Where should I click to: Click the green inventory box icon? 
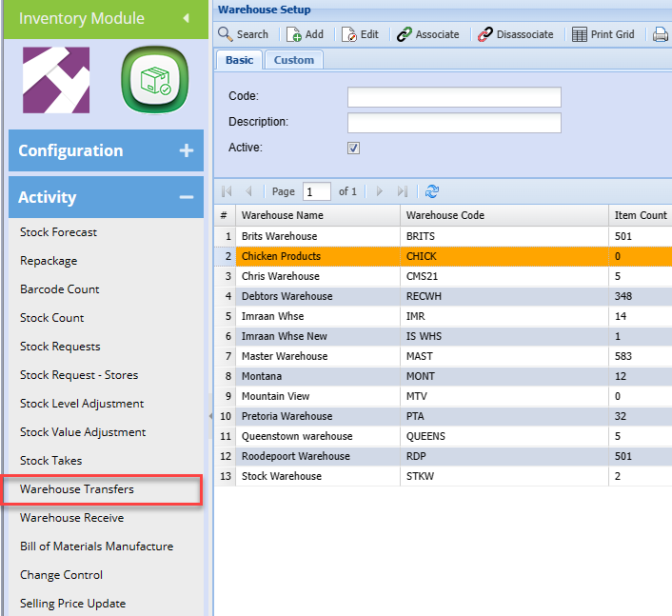pos(152,82)
